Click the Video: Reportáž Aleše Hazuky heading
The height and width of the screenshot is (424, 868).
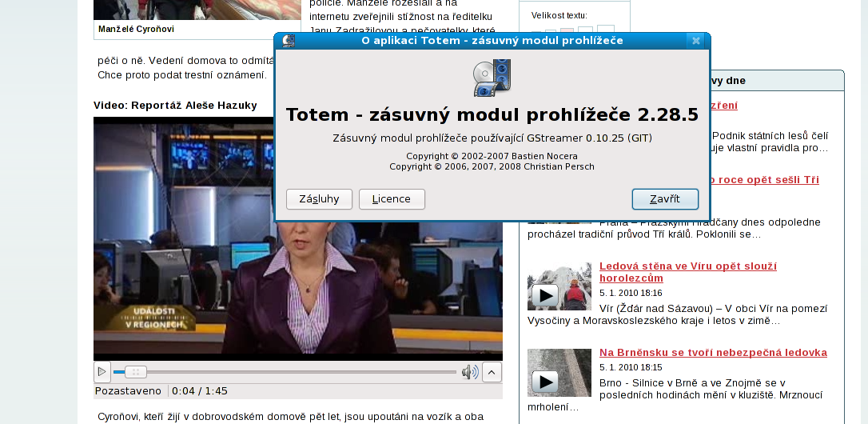(x=175, y=106)
